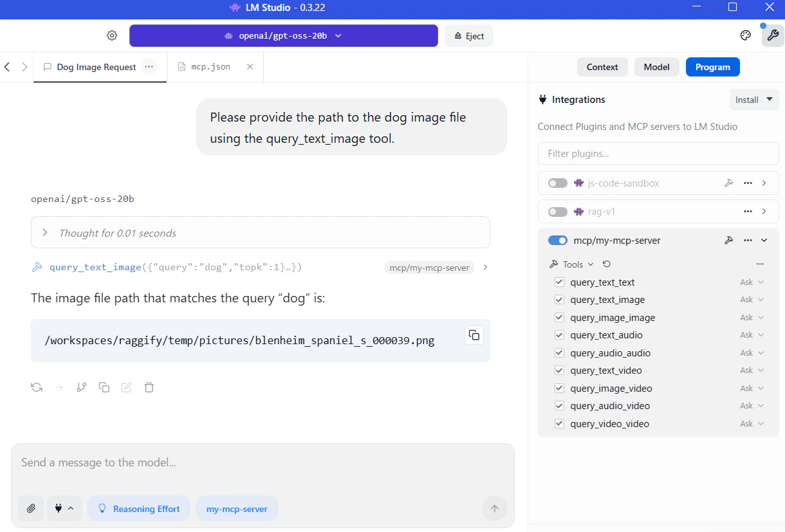Open Ask permission dropdown for query_text_audio
Screen dimensions: 785x532
coord(752,335)
